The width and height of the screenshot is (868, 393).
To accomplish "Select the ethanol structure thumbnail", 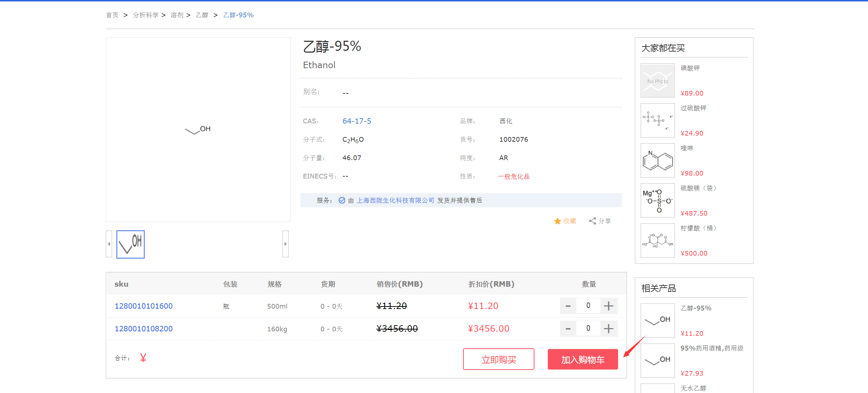I will 131,244.
